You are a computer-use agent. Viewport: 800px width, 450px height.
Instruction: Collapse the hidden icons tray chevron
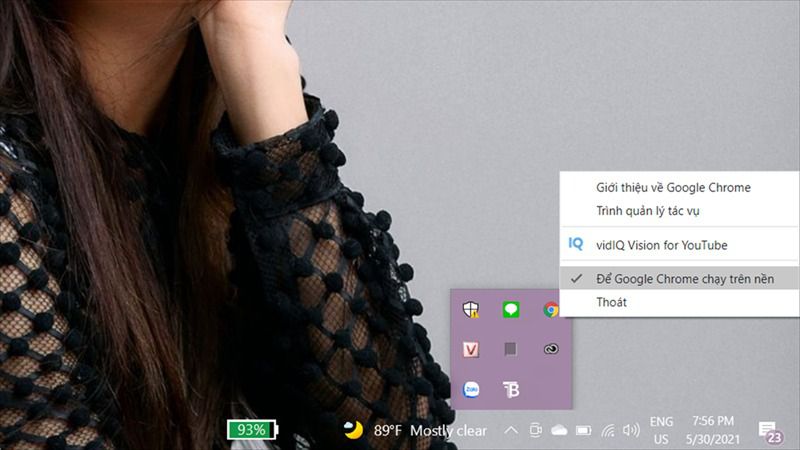point(511,431)
